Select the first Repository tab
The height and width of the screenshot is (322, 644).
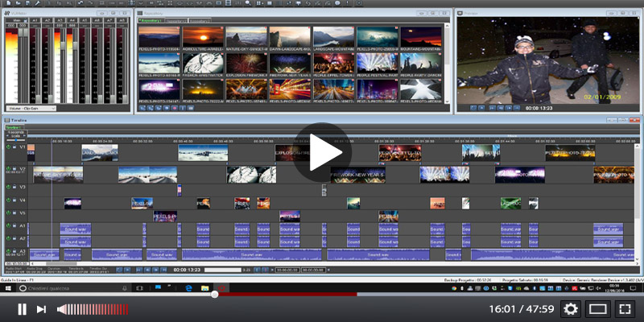click(x=149, y=20)
